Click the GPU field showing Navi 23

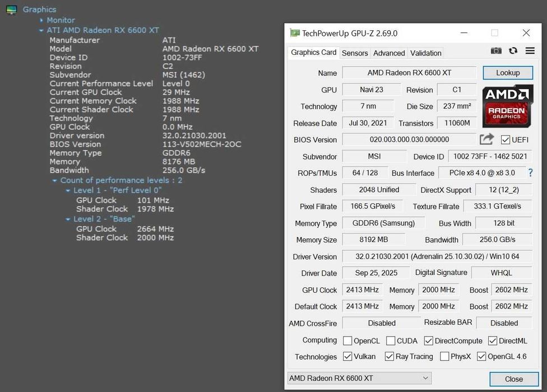tap(372, 90)
